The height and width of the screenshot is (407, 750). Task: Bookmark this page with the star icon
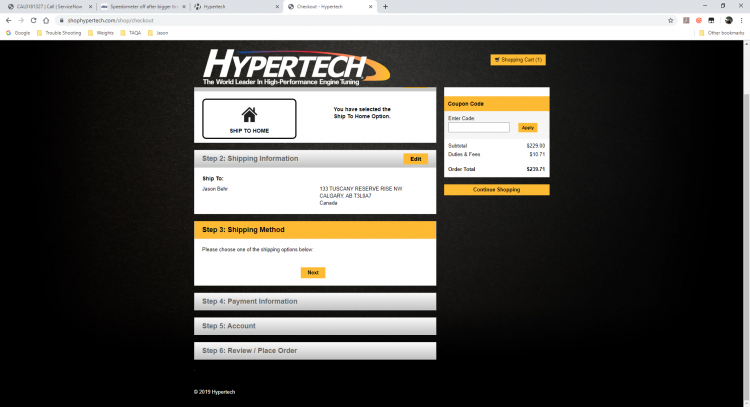(x=670, y=21)
